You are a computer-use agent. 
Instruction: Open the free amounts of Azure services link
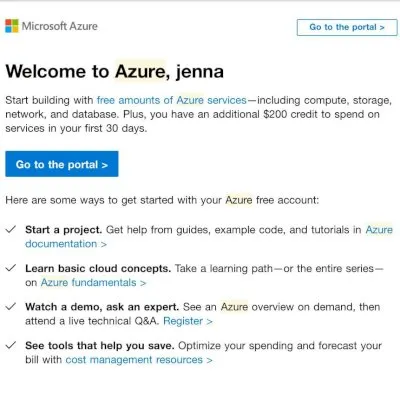point(172,100)
